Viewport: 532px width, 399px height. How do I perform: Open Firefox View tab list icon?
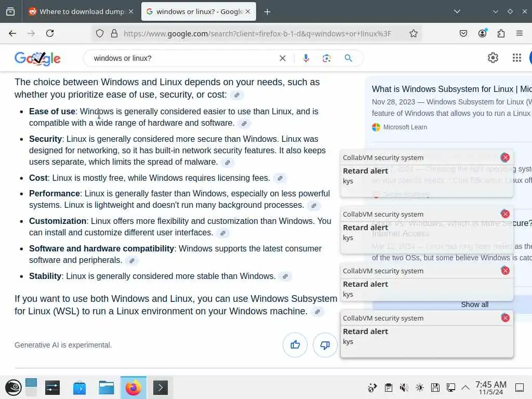10,11
